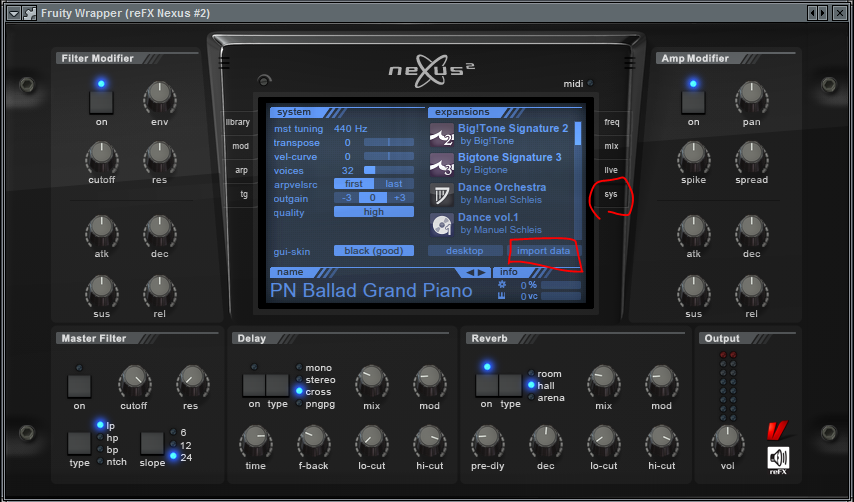Go to the previous preset with the left arrow

tap(470, 272)
